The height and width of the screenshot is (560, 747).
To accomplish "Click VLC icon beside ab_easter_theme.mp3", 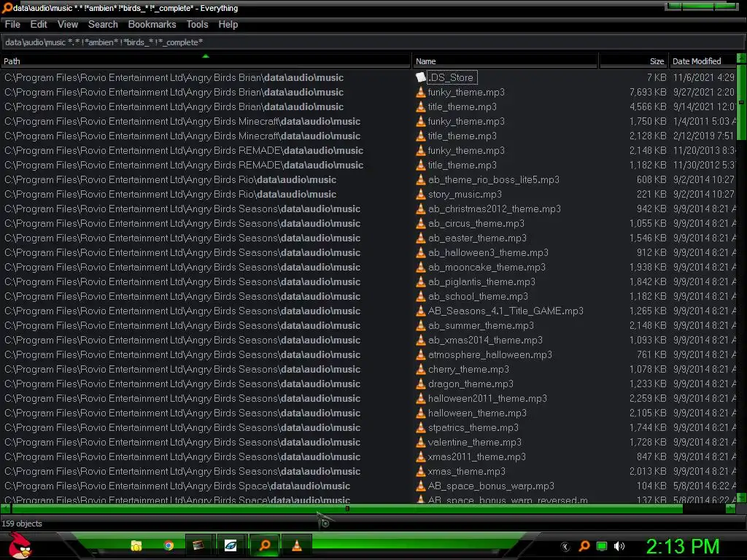I will click(420, 238).
